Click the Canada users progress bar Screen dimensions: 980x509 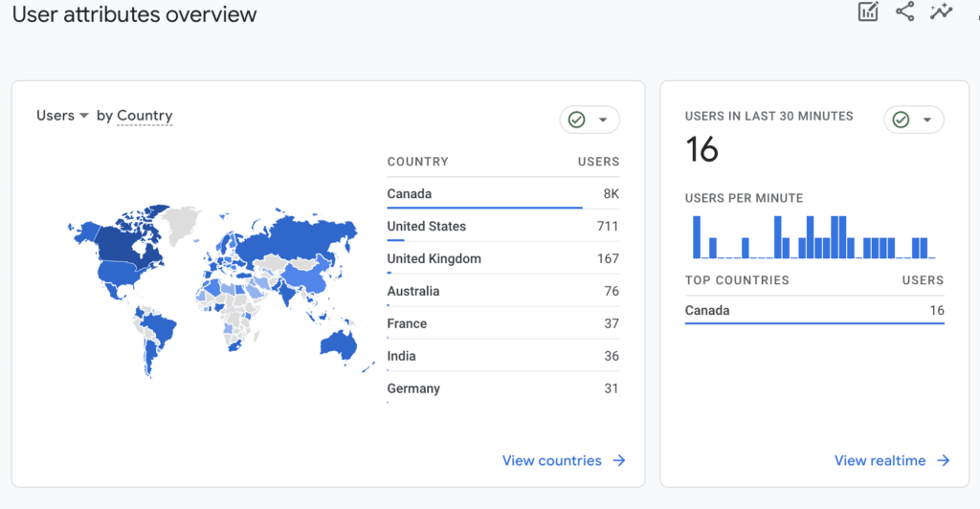(x=484, y=208)
